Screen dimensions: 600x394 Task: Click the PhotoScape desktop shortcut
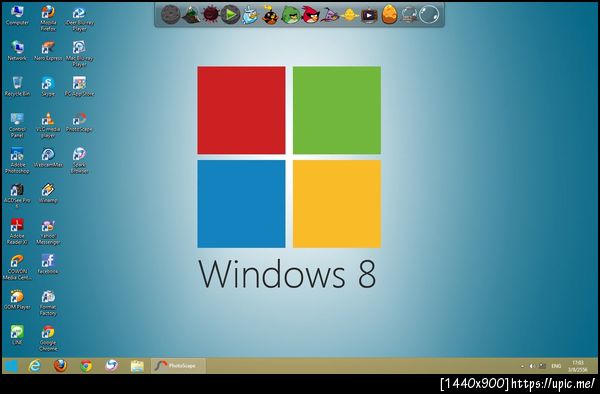tap(79, 122)
